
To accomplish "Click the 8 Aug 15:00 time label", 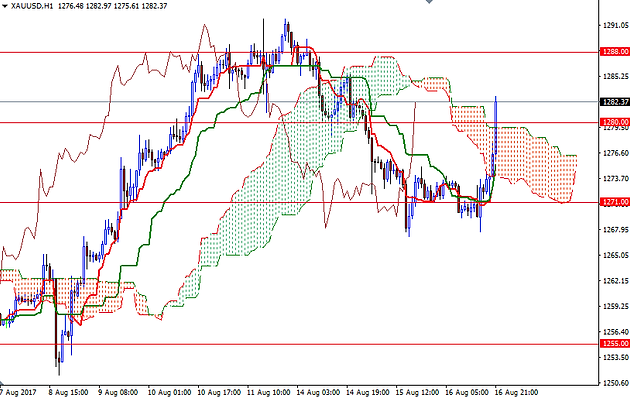I will tap(68, 392).
